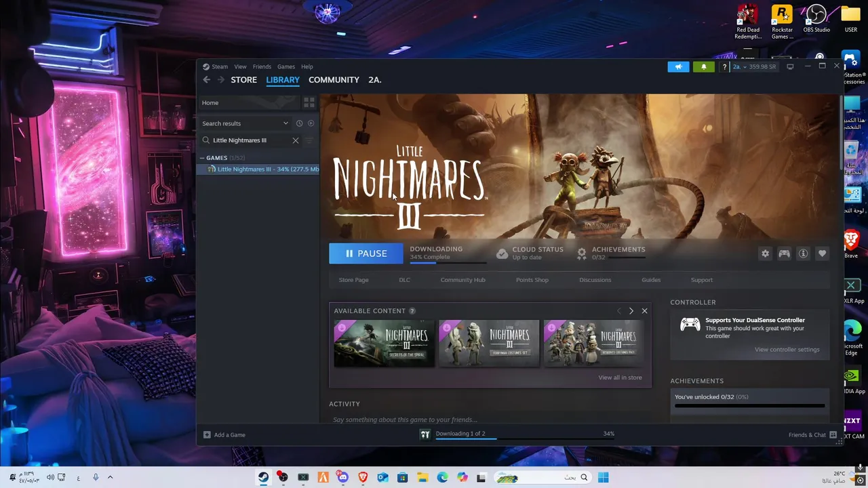Open the Guides link

point(651,280)
